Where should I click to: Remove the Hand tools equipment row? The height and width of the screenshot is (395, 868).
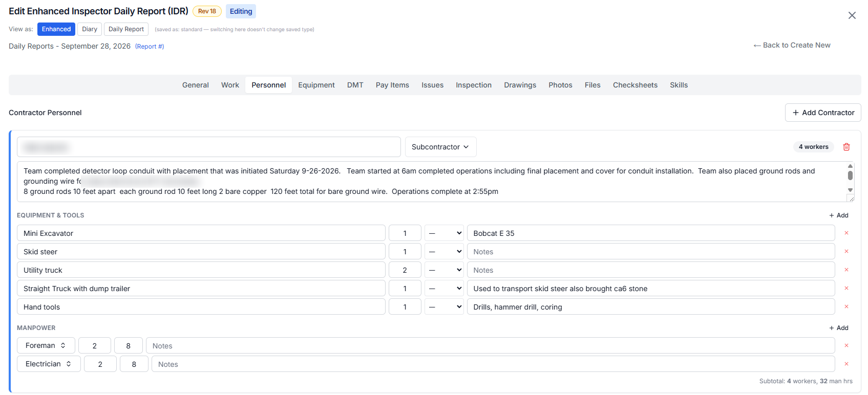pos(846,306)
